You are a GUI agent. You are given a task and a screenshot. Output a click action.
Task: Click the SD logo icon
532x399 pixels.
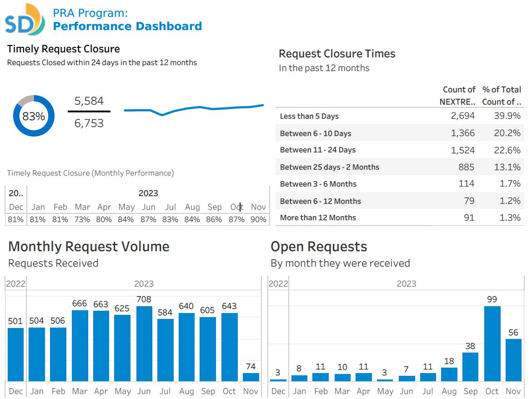coord(25,20)
